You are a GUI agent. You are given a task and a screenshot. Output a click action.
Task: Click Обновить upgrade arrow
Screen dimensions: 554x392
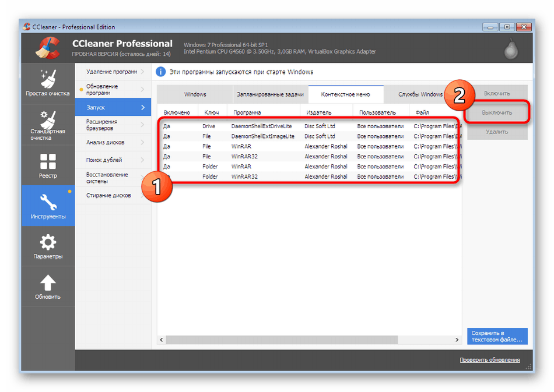pyautogui.click(x=48, y=287)
